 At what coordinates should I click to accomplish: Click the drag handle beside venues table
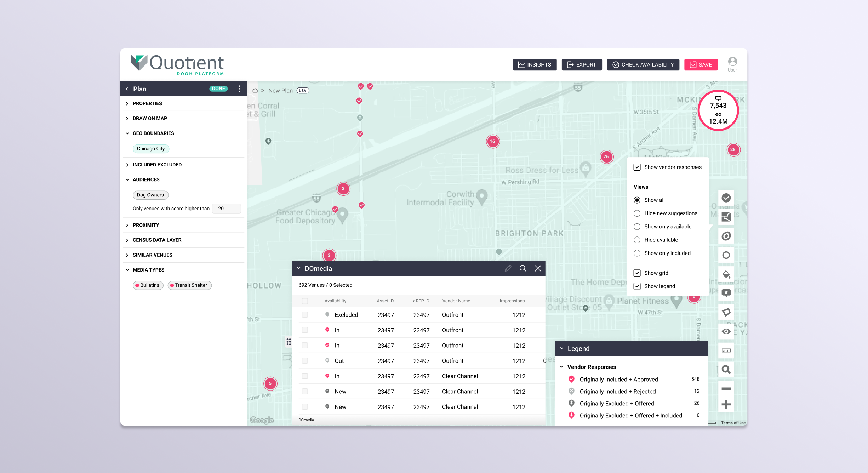pyautogui.click(x=289, y=342)
